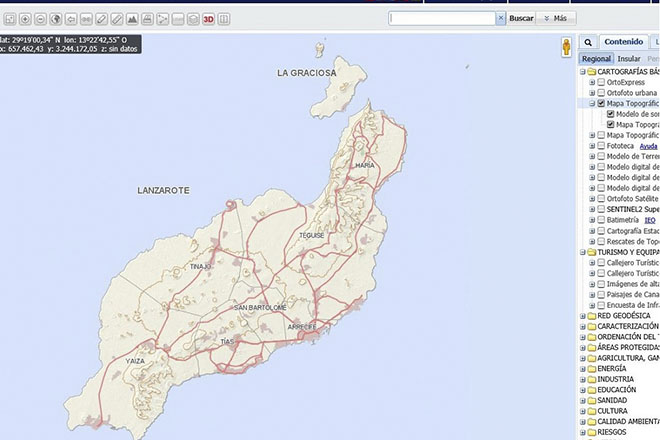660x440 pixels.
Task: Select the Street View pegman icon
Action: [566, 47]
